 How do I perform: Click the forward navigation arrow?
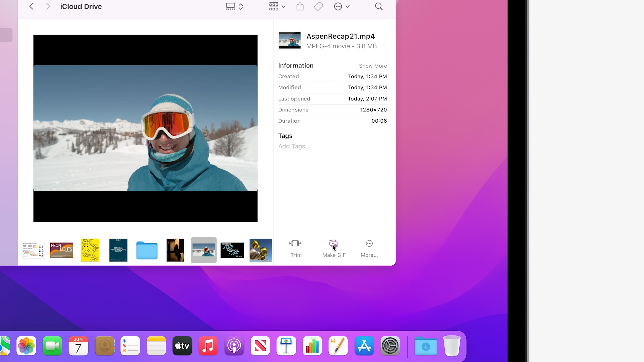coord(48,6)
